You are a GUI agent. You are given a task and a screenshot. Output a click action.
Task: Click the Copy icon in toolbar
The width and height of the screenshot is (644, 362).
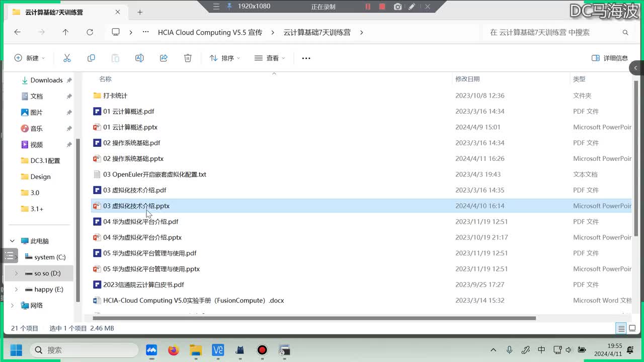[x=91, y=58]
